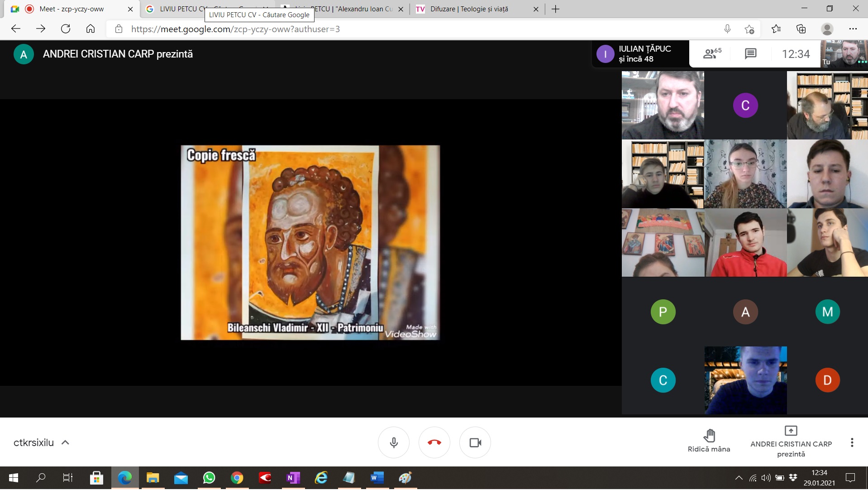Toggle browser microphone permission in address bar

pyautogui.click(x=727, y=29)
